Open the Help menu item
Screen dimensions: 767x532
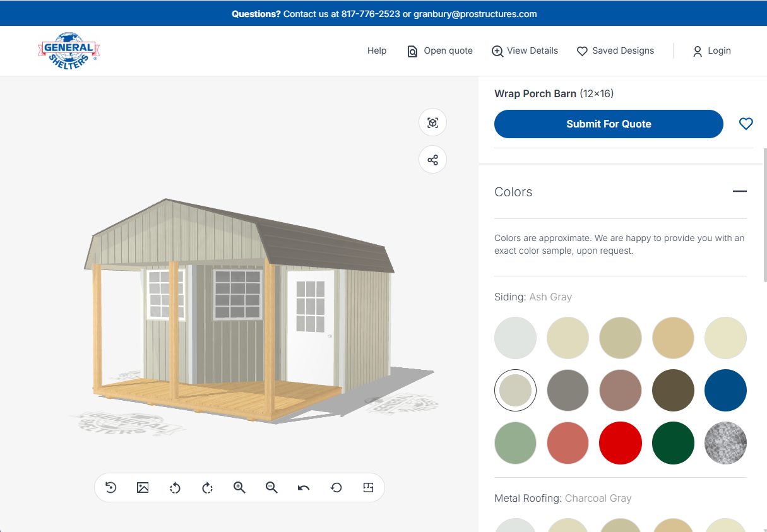click(377, 50)
